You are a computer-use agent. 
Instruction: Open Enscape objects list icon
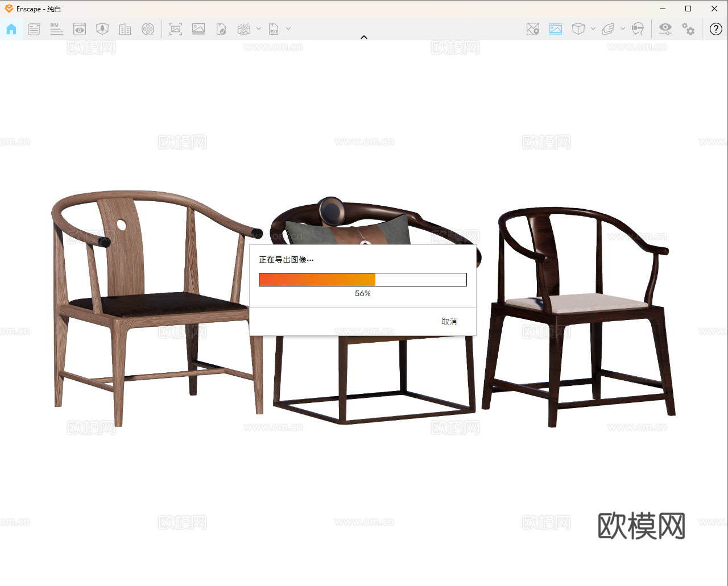tap(34, 29)
